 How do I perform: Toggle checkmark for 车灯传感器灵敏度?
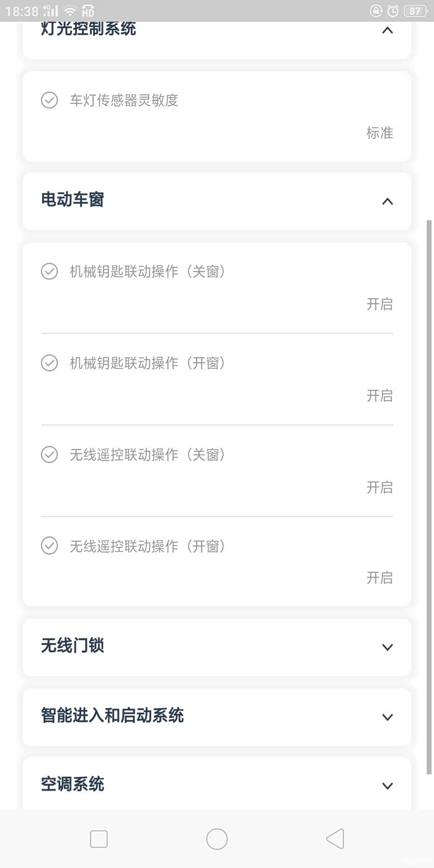50,100
